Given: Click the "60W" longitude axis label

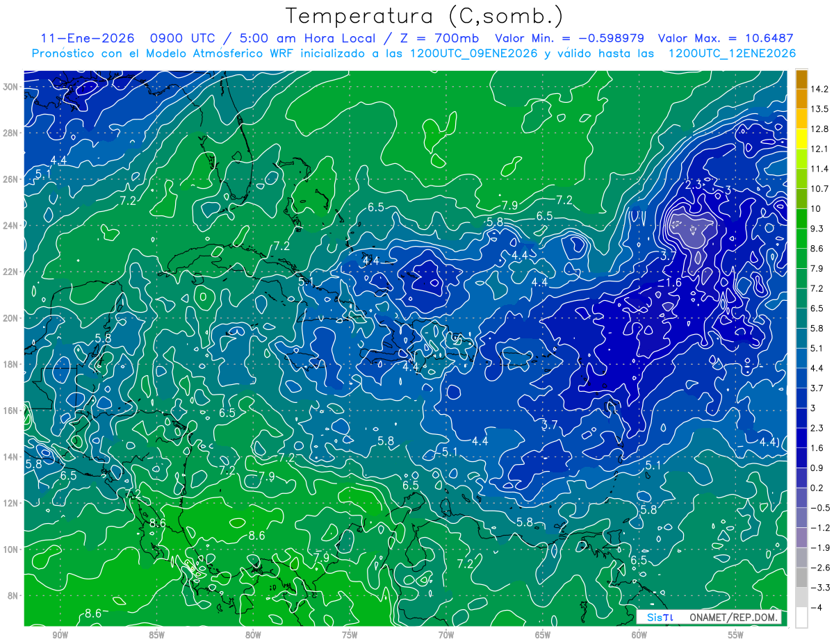Looking at the screenshot, I should [x=639, y=635].
